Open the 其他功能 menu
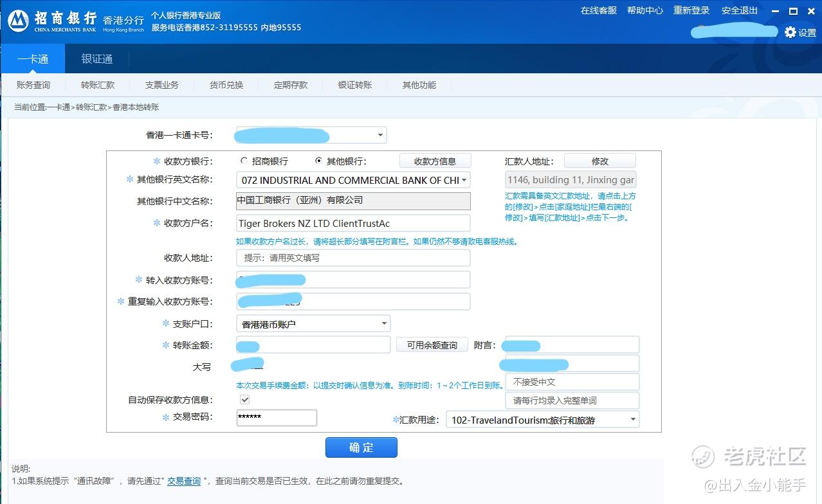This screenshot has height=504, width=822. [419, 85]
